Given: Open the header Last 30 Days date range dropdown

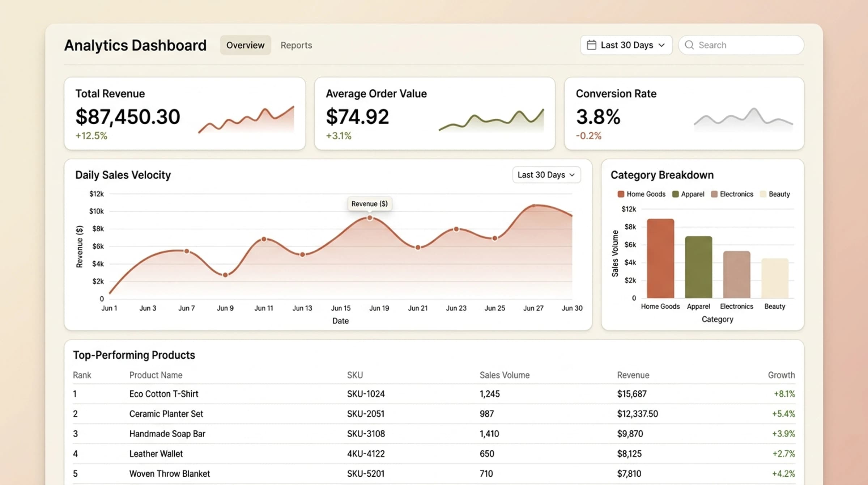Looking at the screenshot, I should (x=626, y=45).
